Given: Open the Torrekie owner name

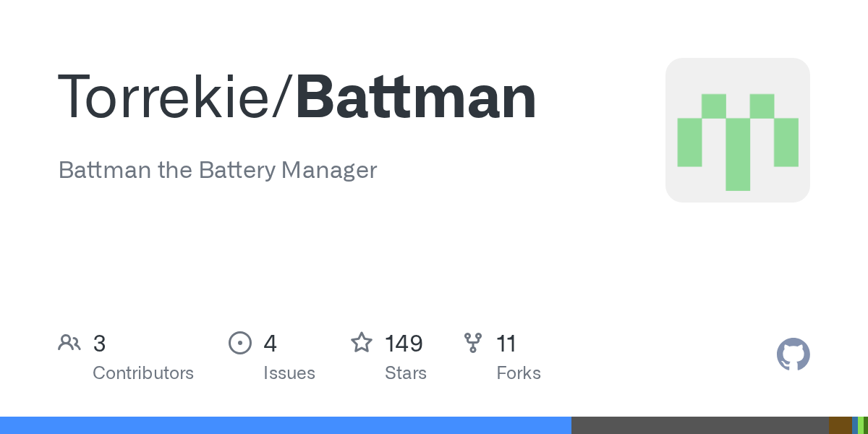Looking at the screenshot, I should tap(163, 98).
